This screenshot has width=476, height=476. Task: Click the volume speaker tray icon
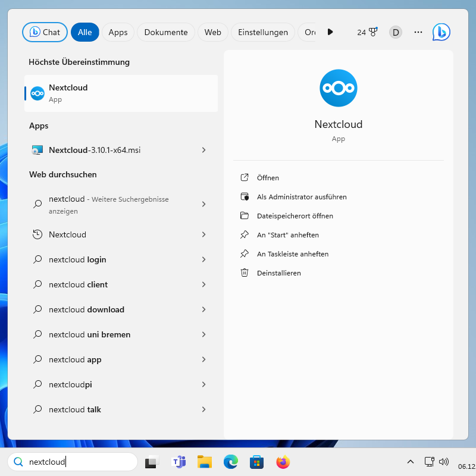pos(443,462)
